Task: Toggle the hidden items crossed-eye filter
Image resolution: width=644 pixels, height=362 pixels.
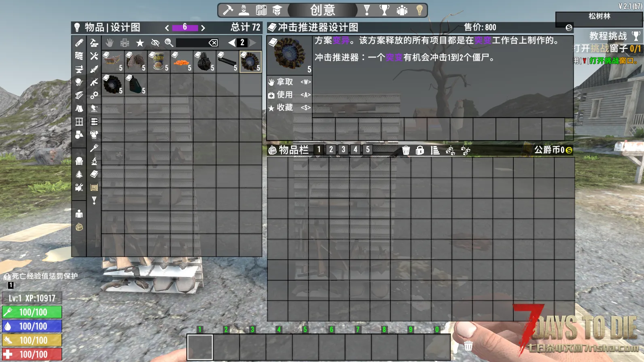Action: pyautogui.click(x=155, y=42)
